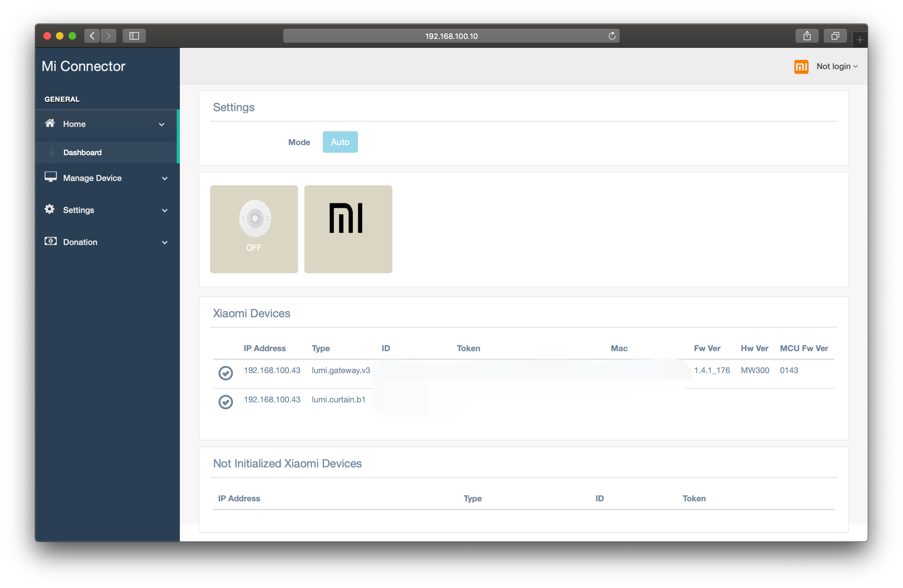Click the Home house icon in sidebar

[50, 123]
